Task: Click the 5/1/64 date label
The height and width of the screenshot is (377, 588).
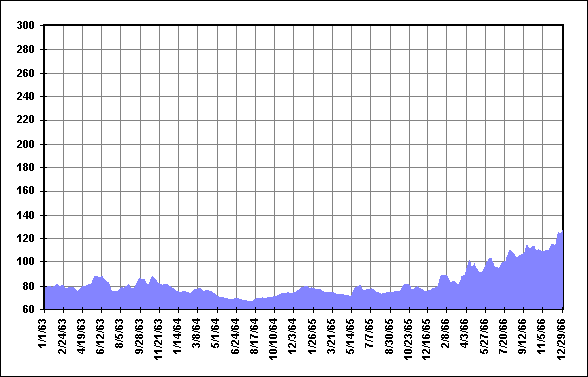Action: tap(216, 333)
